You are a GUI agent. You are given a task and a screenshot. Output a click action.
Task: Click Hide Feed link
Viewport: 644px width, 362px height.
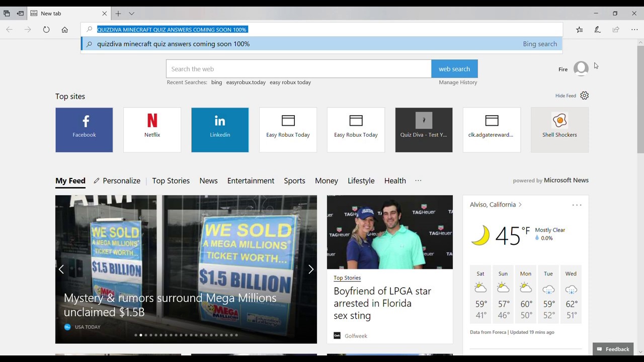[566, 96]
